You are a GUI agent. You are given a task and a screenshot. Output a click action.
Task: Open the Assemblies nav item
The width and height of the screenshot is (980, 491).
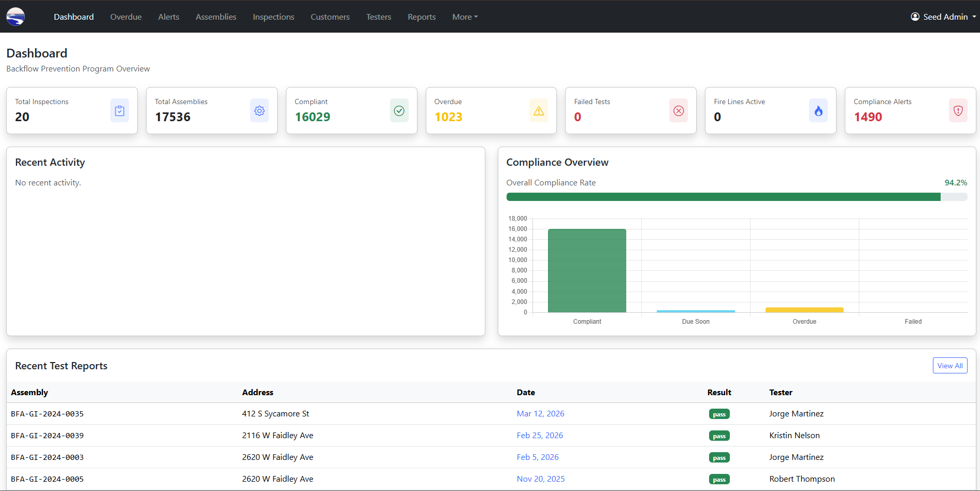216,17
